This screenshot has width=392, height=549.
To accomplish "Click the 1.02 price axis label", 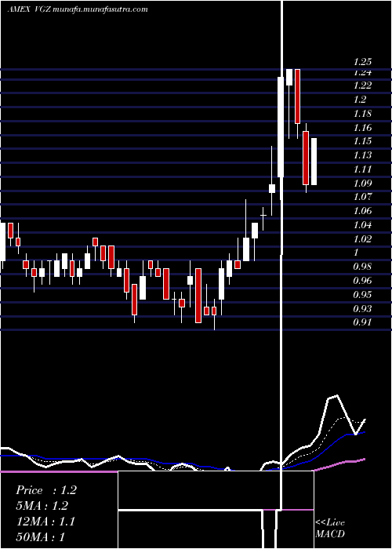I will pos(362,238).
